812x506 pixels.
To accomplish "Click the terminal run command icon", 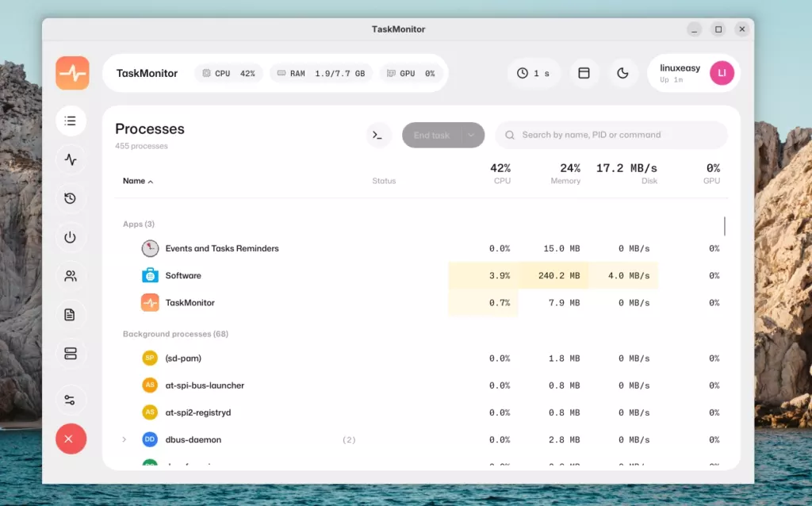I will [x=377, y=135].
